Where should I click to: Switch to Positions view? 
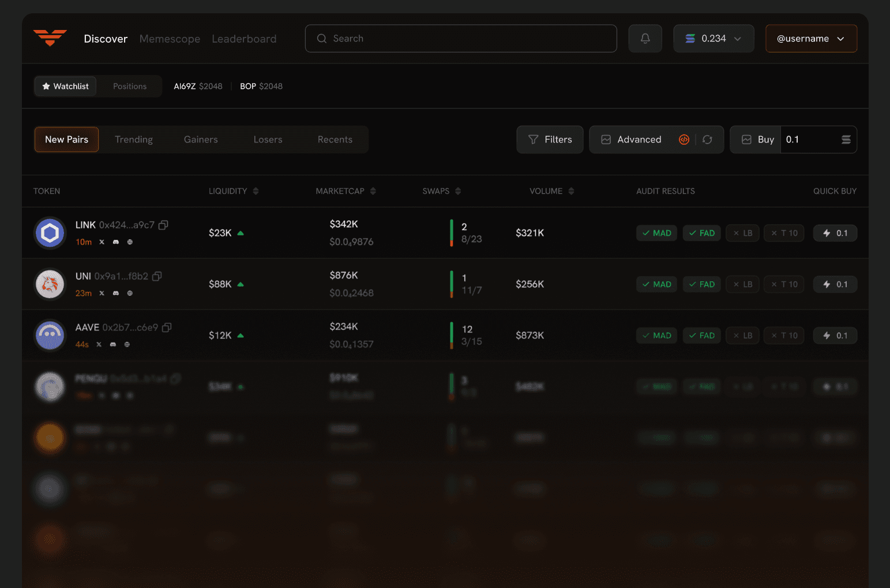click(130, 86)
